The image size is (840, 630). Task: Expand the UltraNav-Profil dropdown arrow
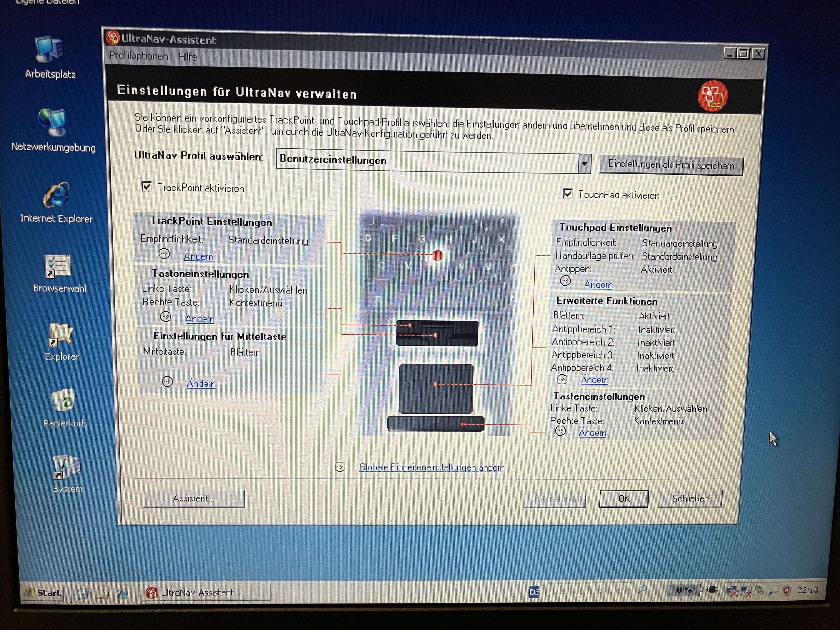point(584,164)
